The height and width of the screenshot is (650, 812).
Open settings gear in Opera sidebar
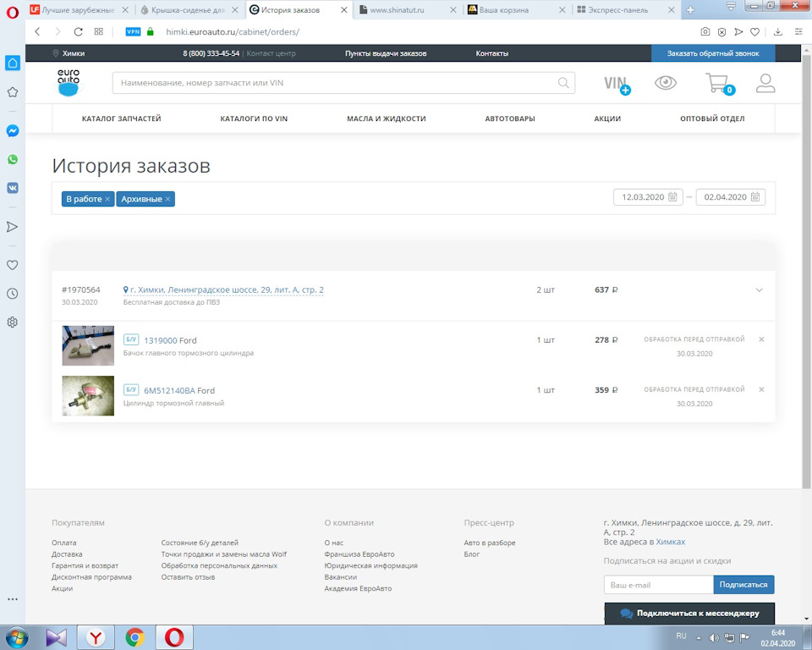[x=13, y=322]
